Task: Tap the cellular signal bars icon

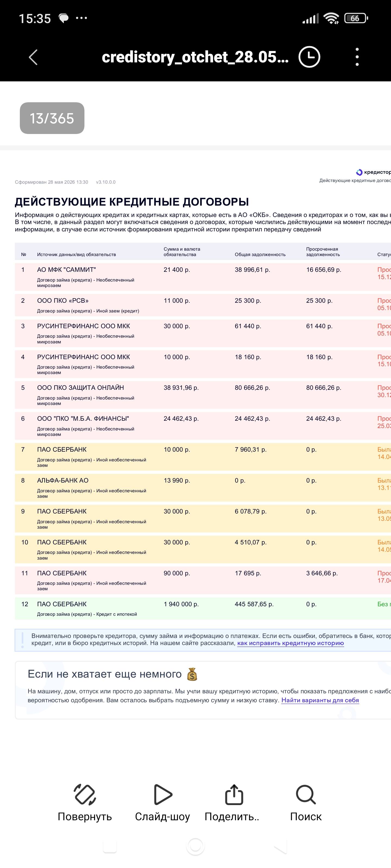Action: click(x=310, y=18)
